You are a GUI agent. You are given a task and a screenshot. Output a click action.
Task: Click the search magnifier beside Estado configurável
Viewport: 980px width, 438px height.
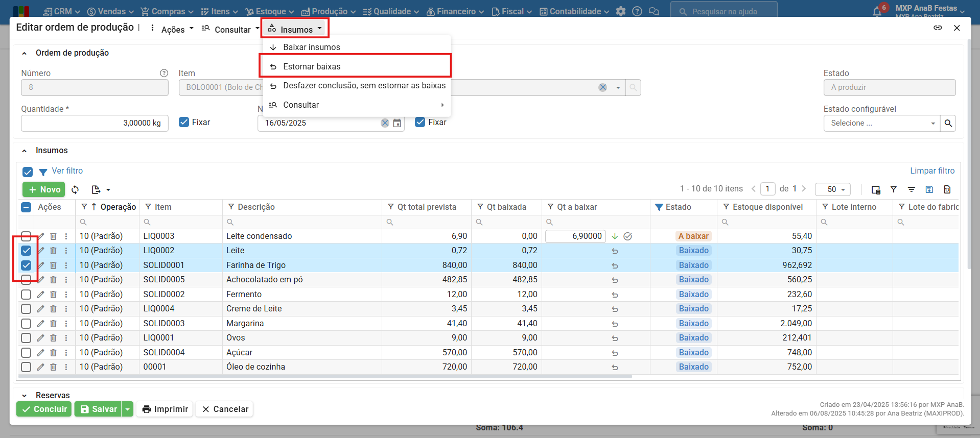(x=948, y=123)
